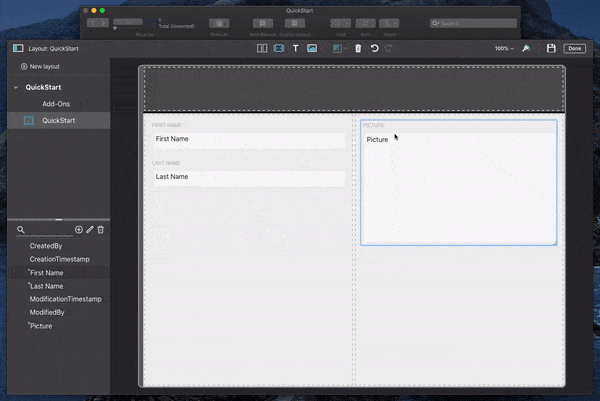Click the two-column layout icon
600x401 pixels.
pyautogui.click(x=262, y=48)
